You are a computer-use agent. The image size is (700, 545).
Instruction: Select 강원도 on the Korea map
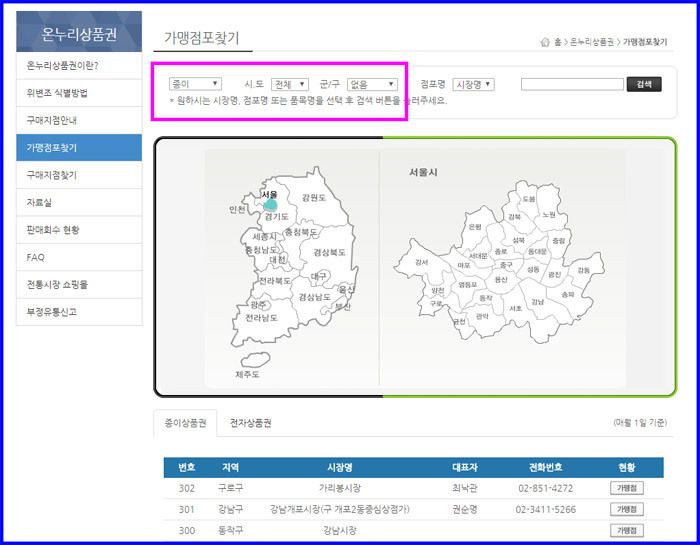coord(313,197)
